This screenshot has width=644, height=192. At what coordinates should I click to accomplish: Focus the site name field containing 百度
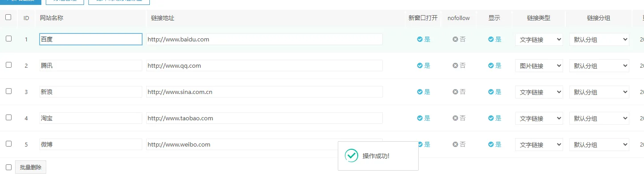tap(91, 39)
